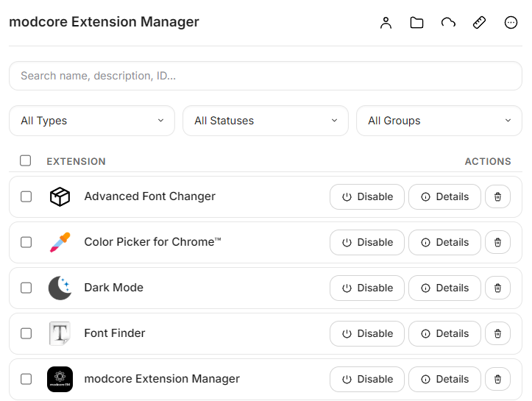The height and width of the screenshot is (401, 532).
Task: Expand the All Types dropdown
Action: tap(92, 121)
